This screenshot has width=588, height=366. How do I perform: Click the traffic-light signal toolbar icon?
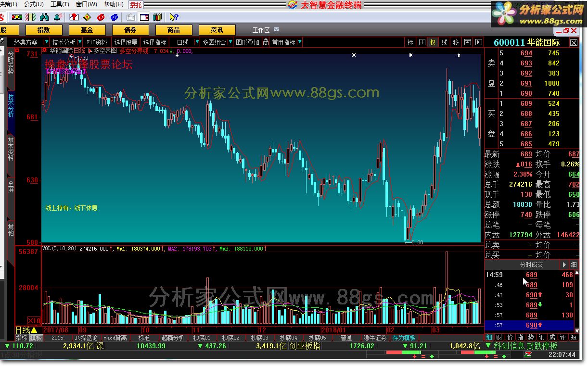16,17
